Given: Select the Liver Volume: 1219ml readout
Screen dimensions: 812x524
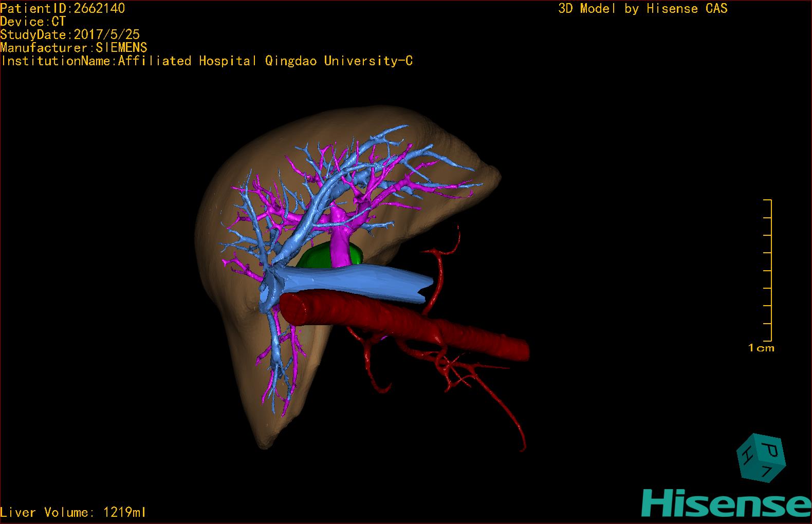Looking at the screenshot, I should tap(73, 512).
